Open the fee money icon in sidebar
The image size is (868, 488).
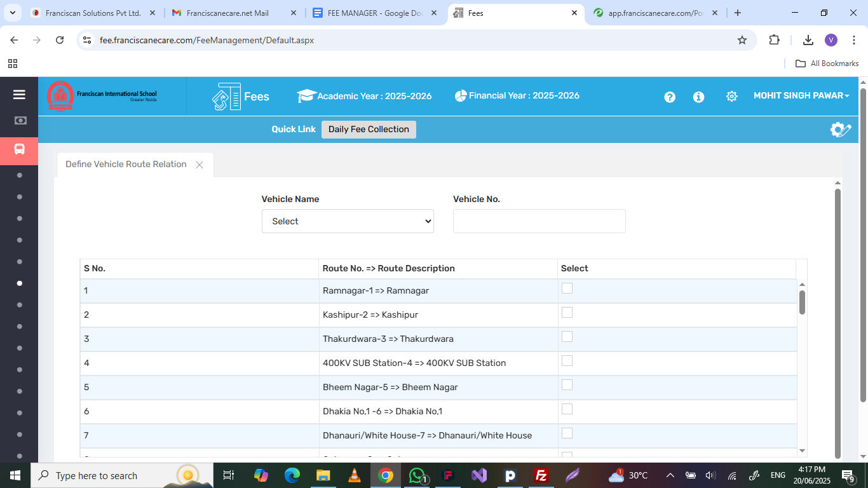[20, 120]
